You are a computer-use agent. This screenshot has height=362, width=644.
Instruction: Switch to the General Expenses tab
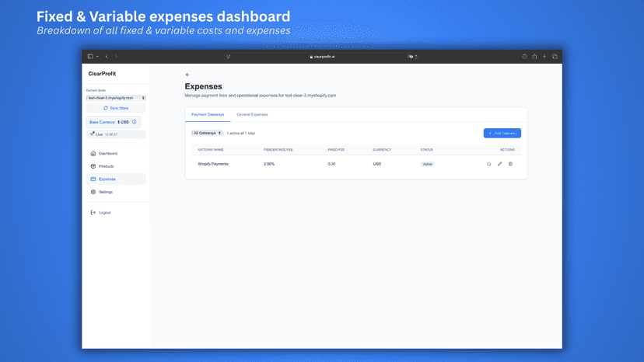click(x=252, y=114)
